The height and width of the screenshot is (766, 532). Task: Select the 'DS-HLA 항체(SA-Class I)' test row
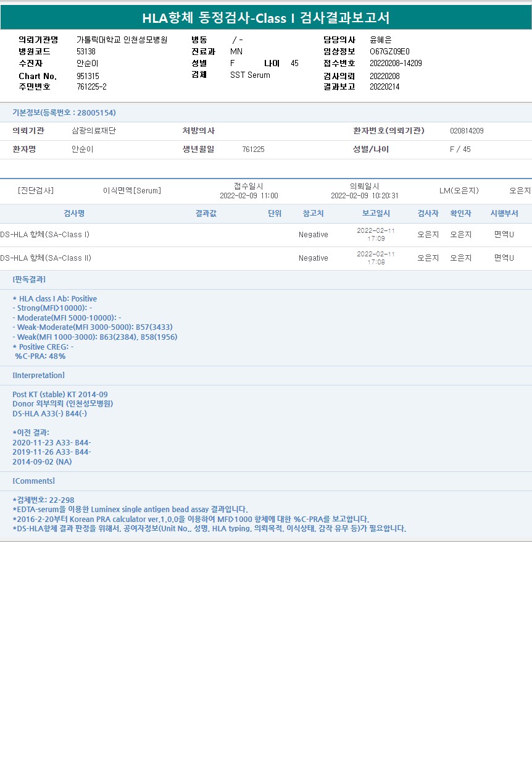pos(266,235)
